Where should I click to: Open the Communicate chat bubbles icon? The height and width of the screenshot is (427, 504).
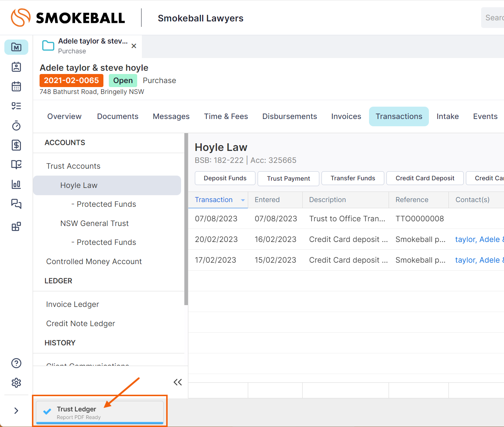pyautogui.click(x=16, y=204)
